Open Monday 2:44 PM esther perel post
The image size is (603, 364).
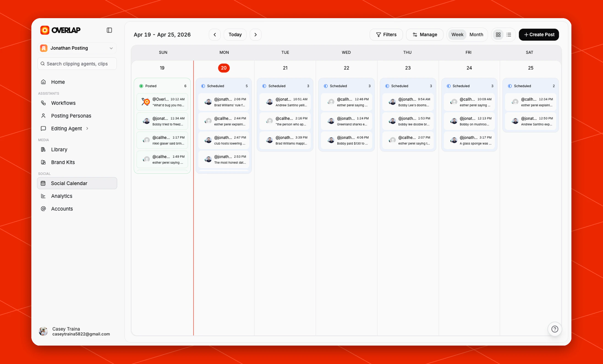[x=224, y=121]
